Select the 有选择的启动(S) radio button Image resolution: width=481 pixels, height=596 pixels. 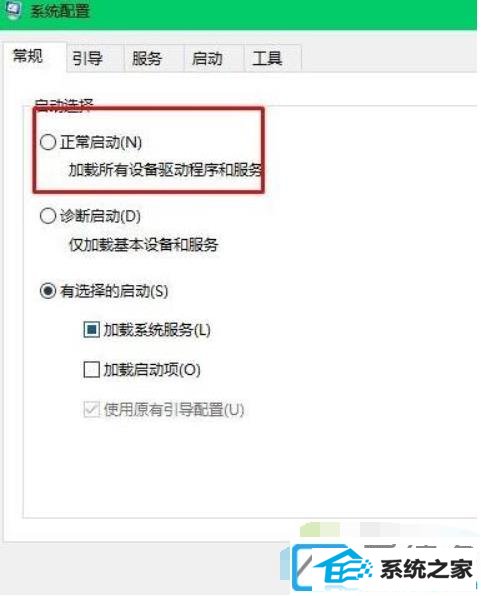coord(48,291)
